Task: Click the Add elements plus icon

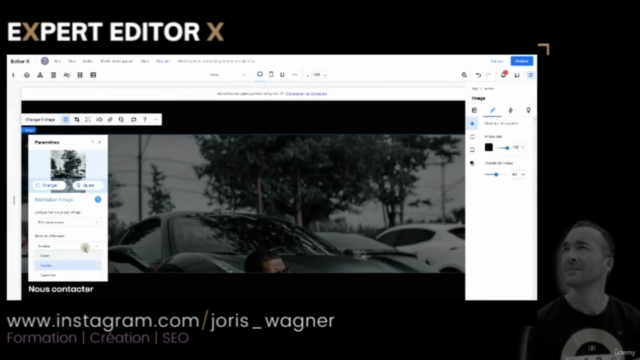Action: click(13, 75)
